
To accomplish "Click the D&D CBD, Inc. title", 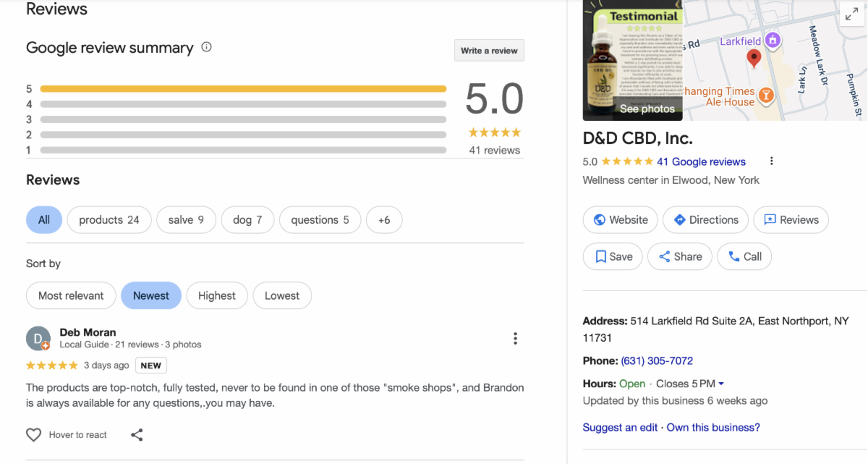I will (x=637, y=138).
